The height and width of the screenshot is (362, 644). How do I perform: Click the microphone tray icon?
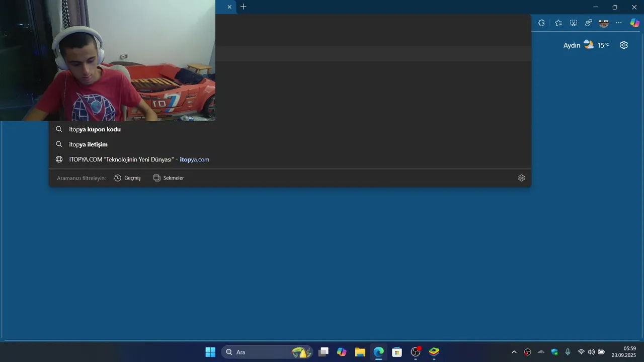pyautogui.click(x=568, y=352)
